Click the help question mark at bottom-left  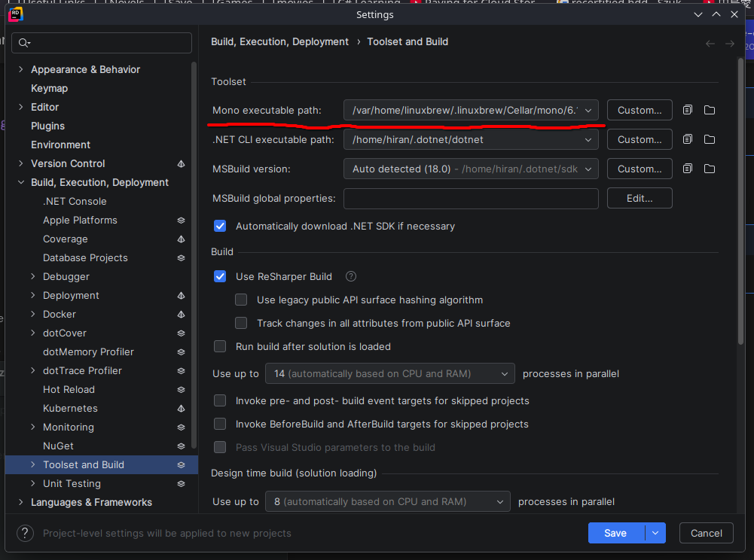point(25,533)
